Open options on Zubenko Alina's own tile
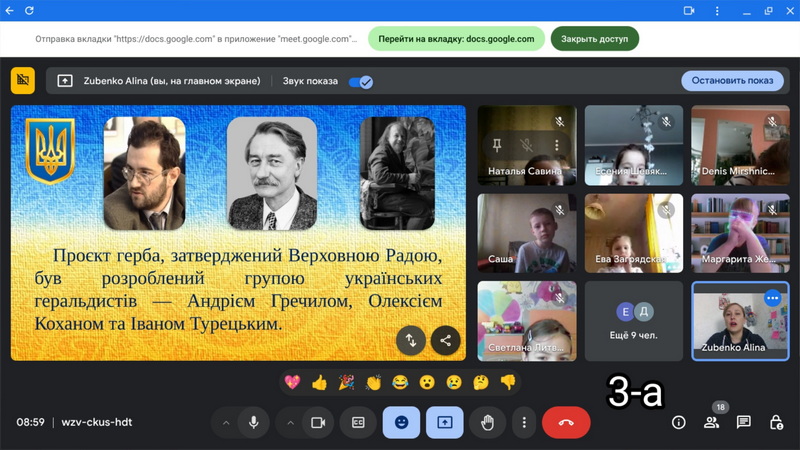This screenshot has height=450, width=800. click(x=772, y=298)
